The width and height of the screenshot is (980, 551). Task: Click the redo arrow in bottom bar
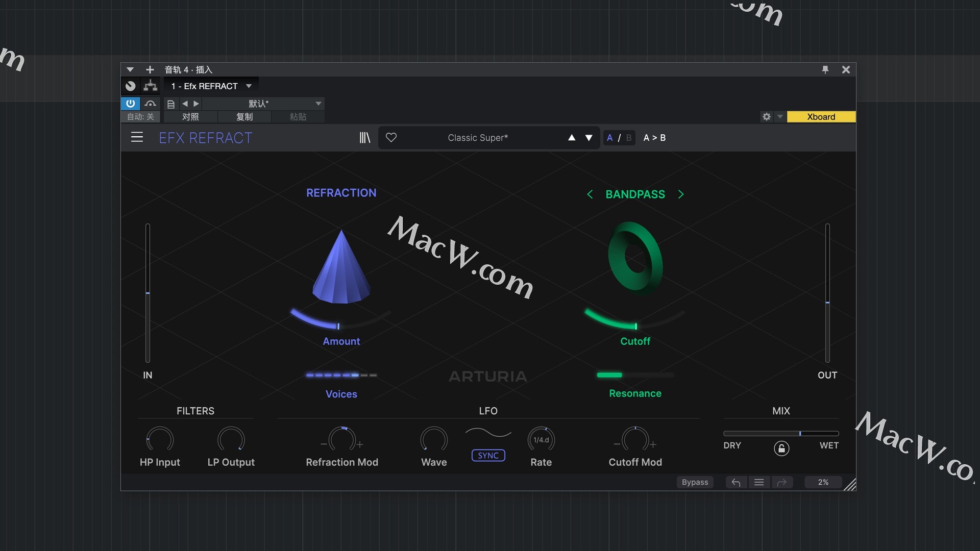[781, 482]
